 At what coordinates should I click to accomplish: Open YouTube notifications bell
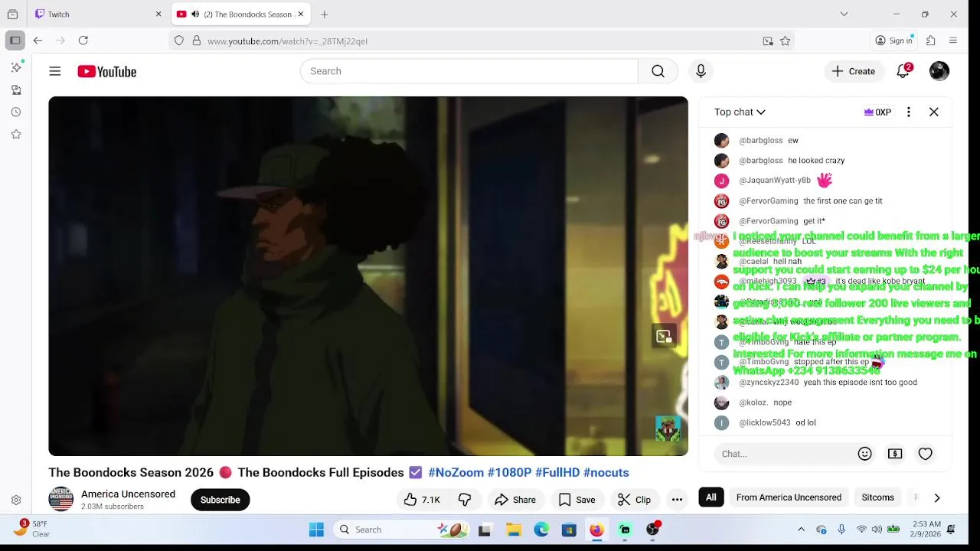tap(903, 71)
